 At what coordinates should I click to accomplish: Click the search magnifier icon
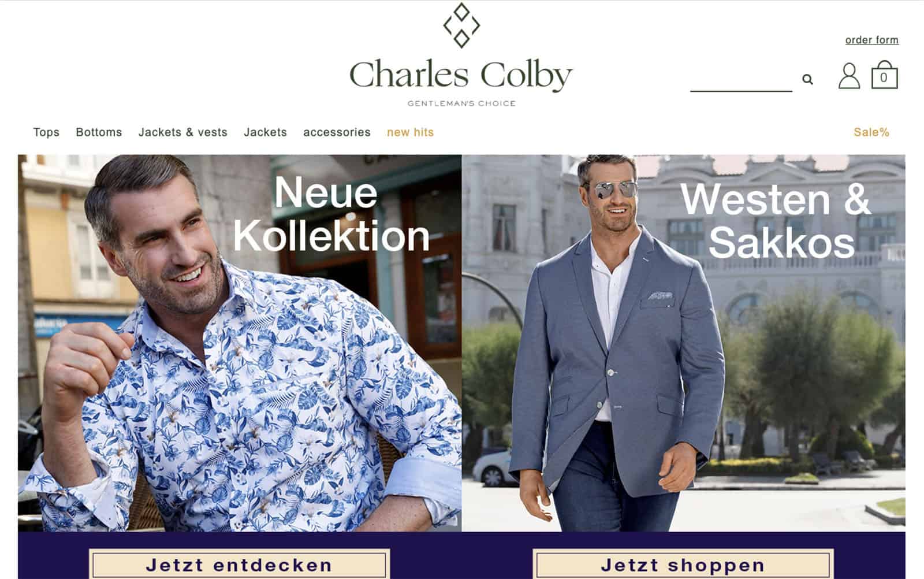pos(807,79)
